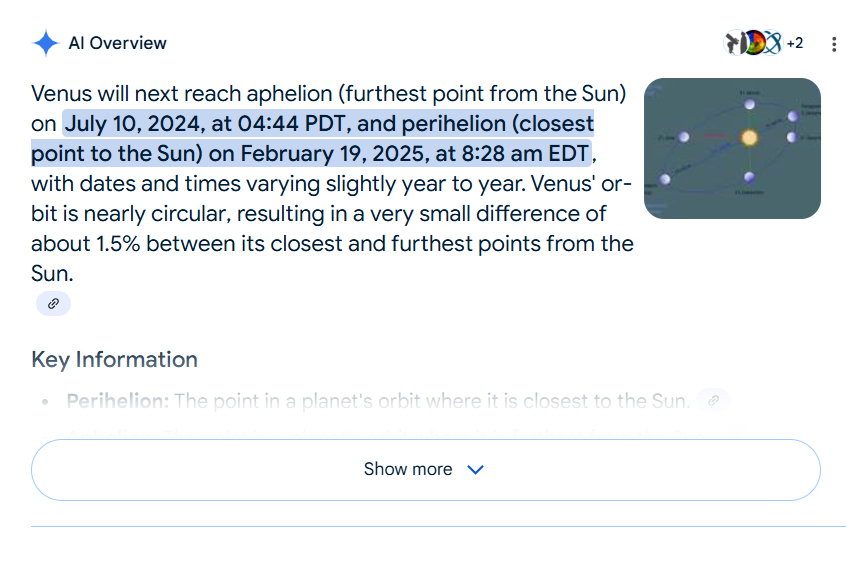
Task: Click the link icon below the summary paragraph
Action: tap(53, 303)
